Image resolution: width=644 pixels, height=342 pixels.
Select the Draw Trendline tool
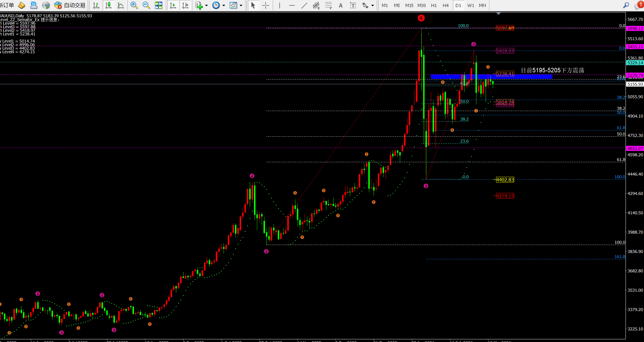(304, 5)
